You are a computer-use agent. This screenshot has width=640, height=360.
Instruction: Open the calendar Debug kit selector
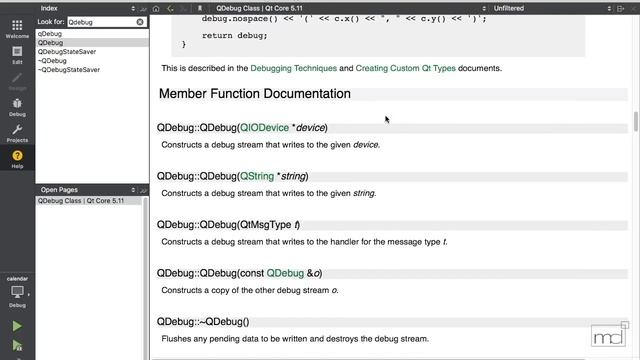17,291
